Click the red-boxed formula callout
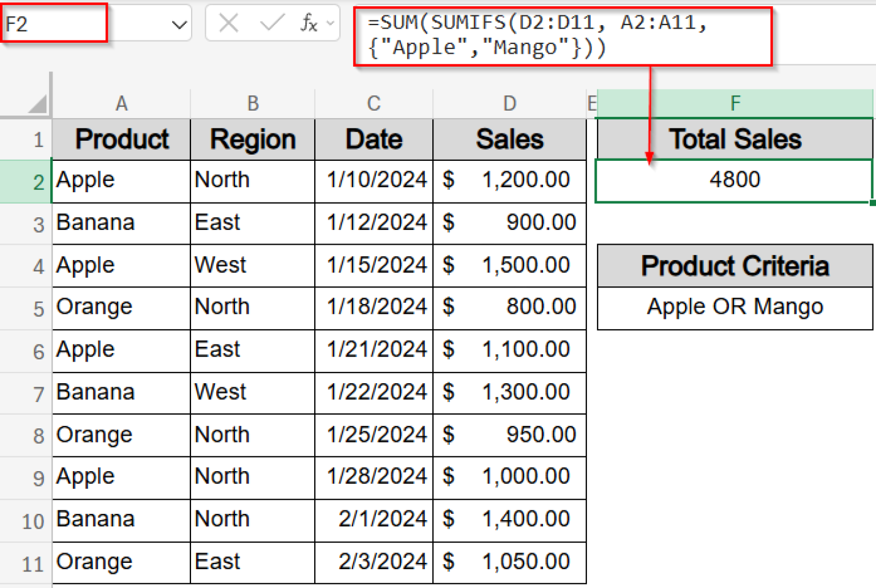 [x=562, y=35]
